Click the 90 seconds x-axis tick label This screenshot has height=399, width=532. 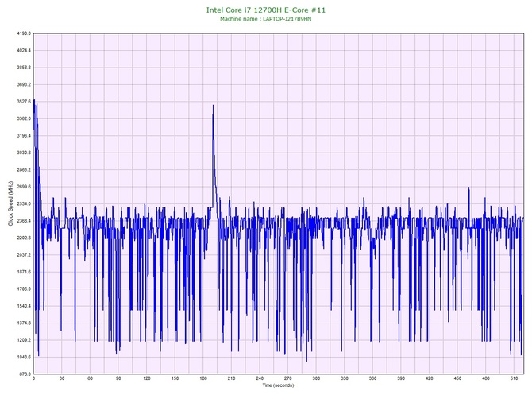(x=118, y=378)
